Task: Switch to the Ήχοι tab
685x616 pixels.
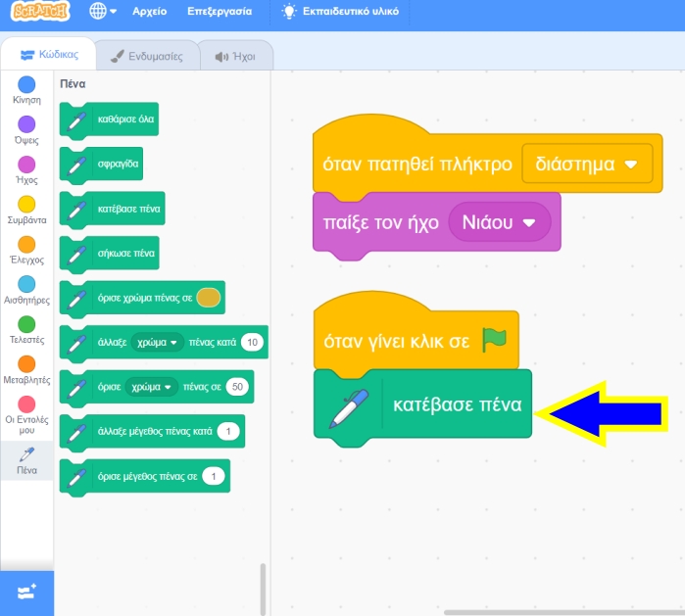Action: click(x=235, y=57)
